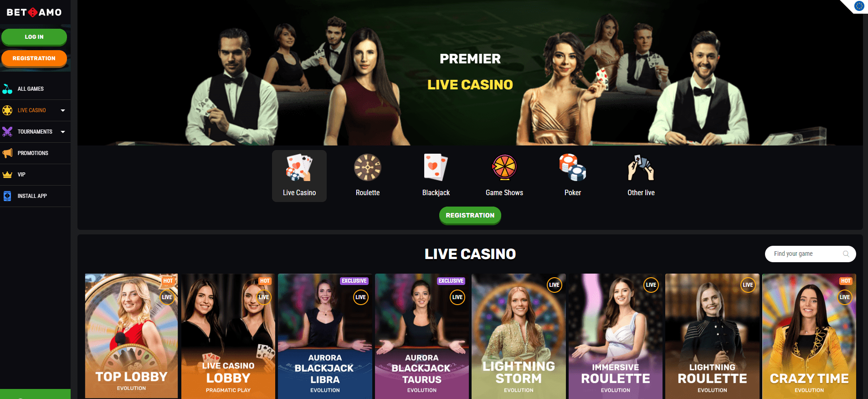Expand the Tournaments sidebar dropdown arrow

(63, 132)
